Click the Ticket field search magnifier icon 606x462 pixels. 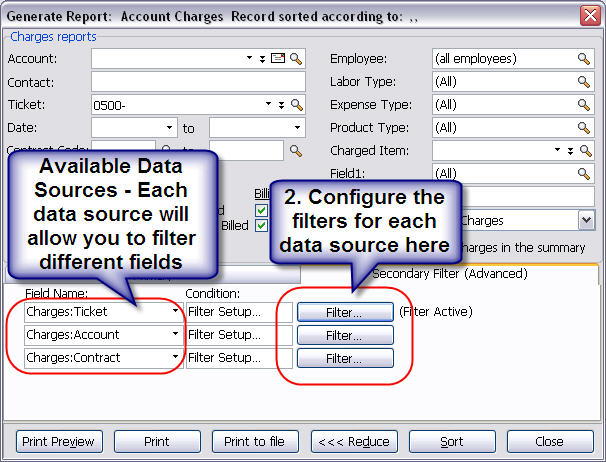coord(296,105)
